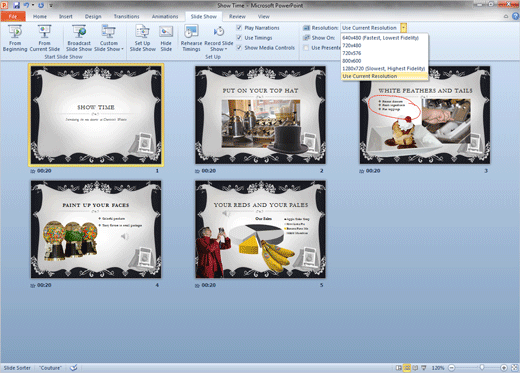Click "Couture" theme name in status bar

click(50, 368)
